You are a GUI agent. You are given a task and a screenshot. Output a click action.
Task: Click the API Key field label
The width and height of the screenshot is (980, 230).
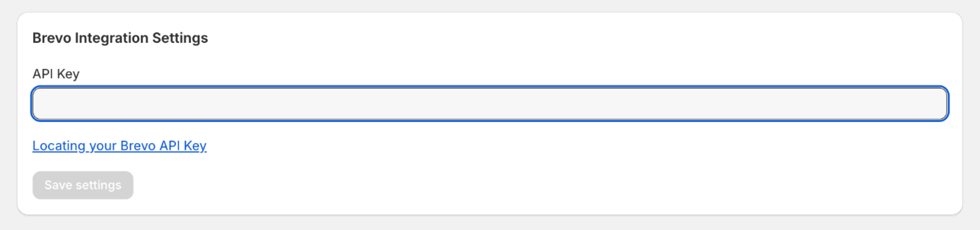pos(56,74)
